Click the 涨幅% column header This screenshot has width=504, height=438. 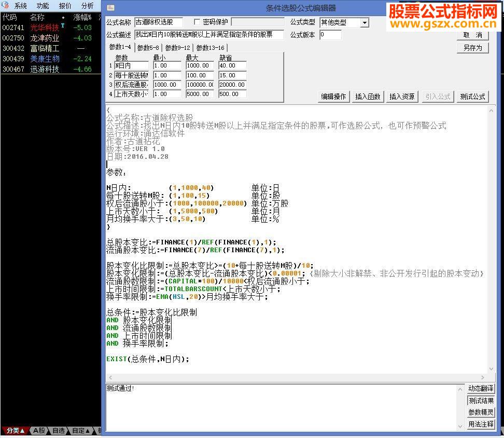pyautogui.click(x=82, y=17)
